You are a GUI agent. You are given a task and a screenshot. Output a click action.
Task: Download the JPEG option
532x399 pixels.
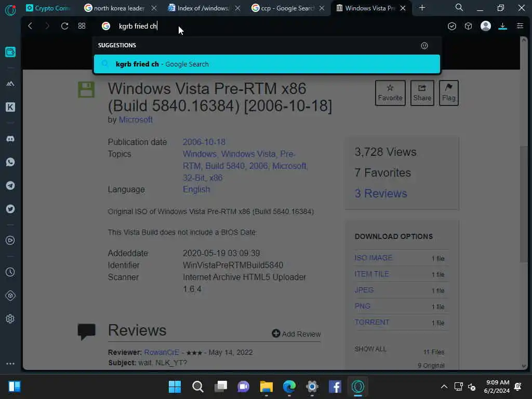[364, 290]
